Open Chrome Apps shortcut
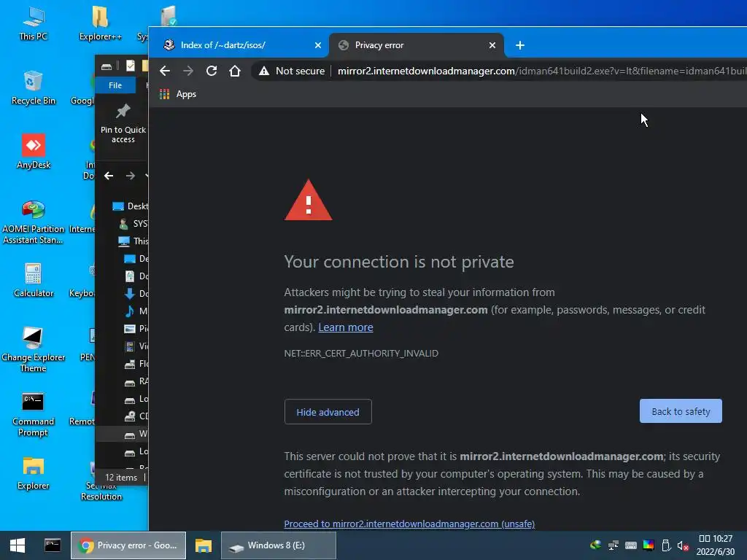This screenshot has height=560, width=747. coord(178,94)
